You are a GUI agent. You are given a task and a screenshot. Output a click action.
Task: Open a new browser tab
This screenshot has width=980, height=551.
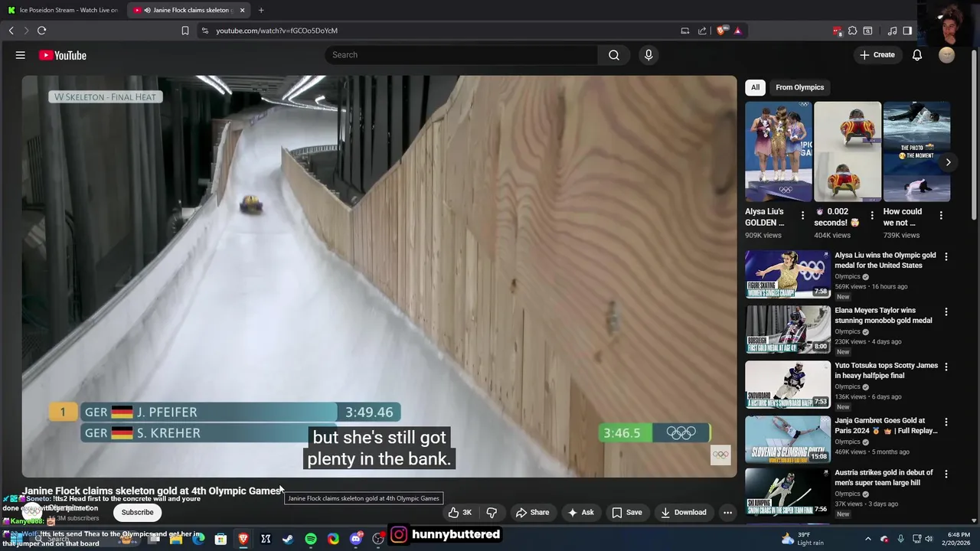[261, 10]
